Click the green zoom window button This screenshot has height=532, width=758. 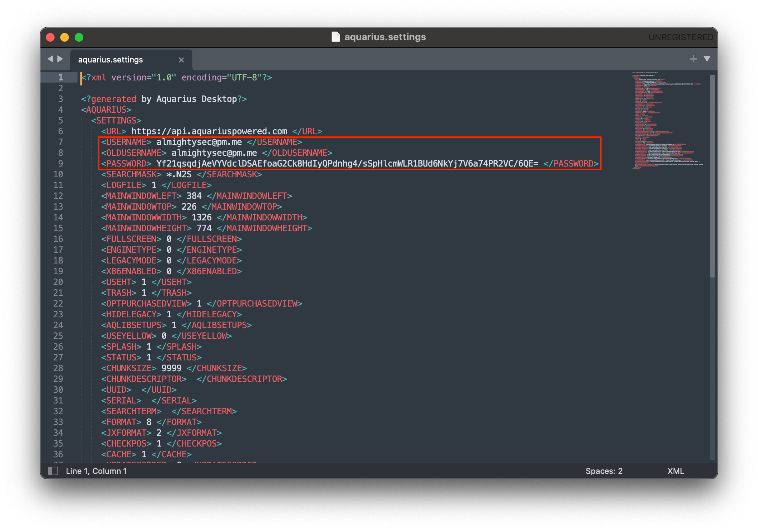click(79, 37)
